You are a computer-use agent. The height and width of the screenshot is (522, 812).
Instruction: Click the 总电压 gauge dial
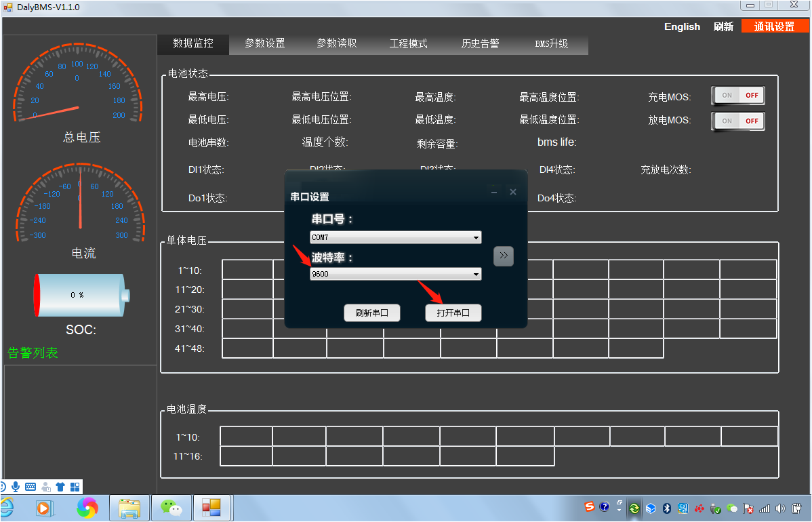coord(78,83)
